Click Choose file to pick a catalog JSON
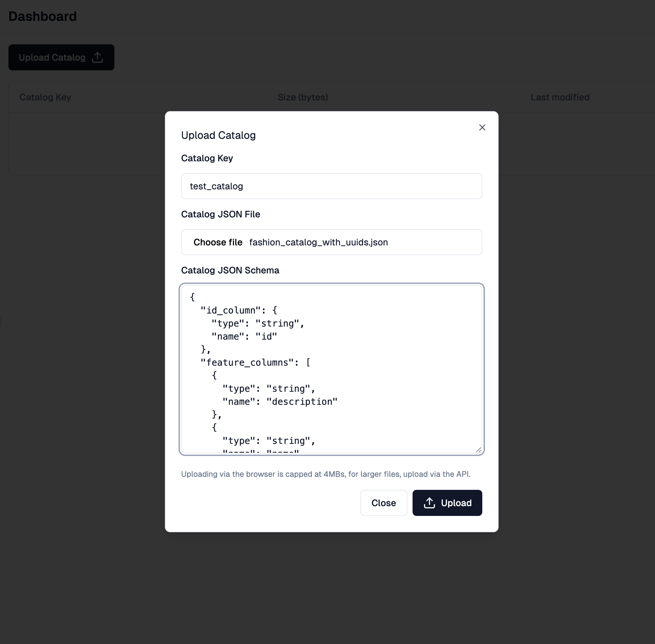This screenshot has height=644, width=655. tap(218, 242)
